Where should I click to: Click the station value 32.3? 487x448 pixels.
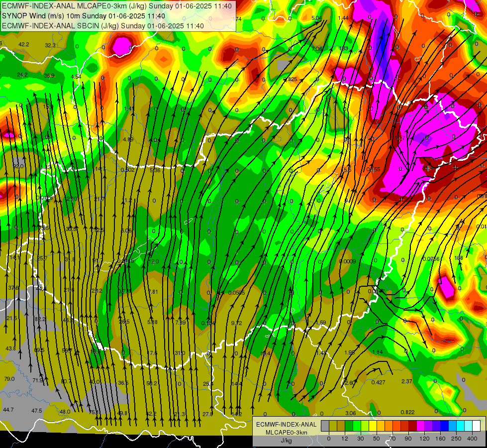(50, 45)
